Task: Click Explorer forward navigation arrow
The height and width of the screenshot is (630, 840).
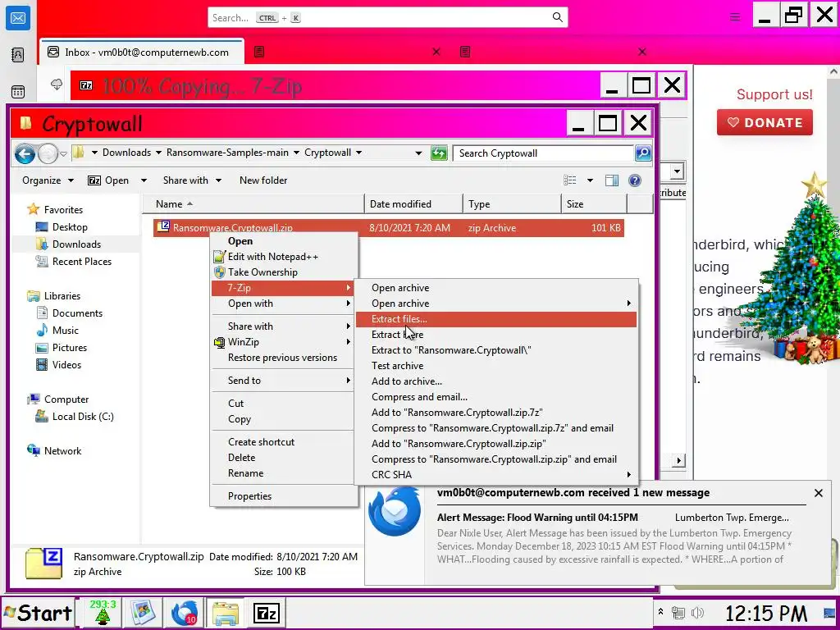Action: click(x=48, y=153)
